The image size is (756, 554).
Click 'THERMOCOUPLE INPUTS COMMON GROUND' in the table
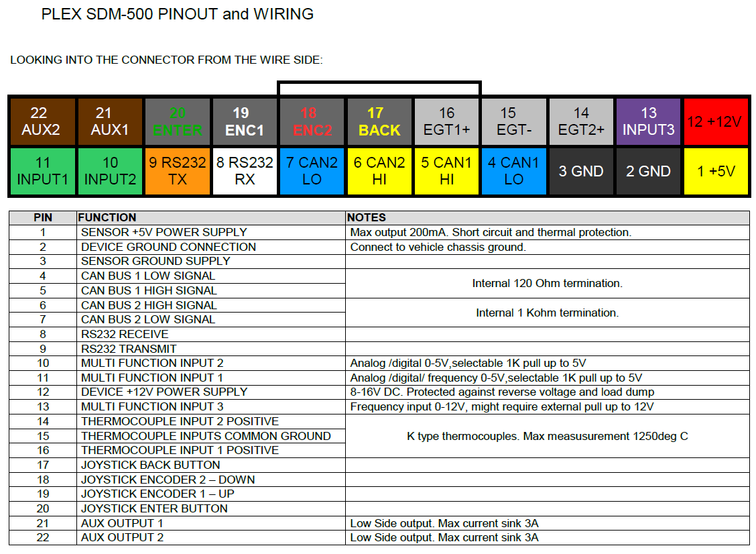(x=206, y=436)
